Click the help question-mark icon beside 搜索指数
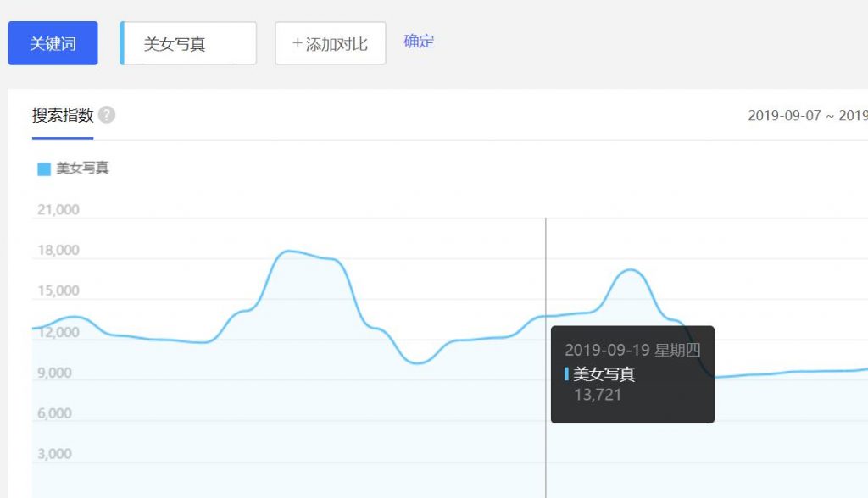The image size is (868, 498). [x=107, y=114]
